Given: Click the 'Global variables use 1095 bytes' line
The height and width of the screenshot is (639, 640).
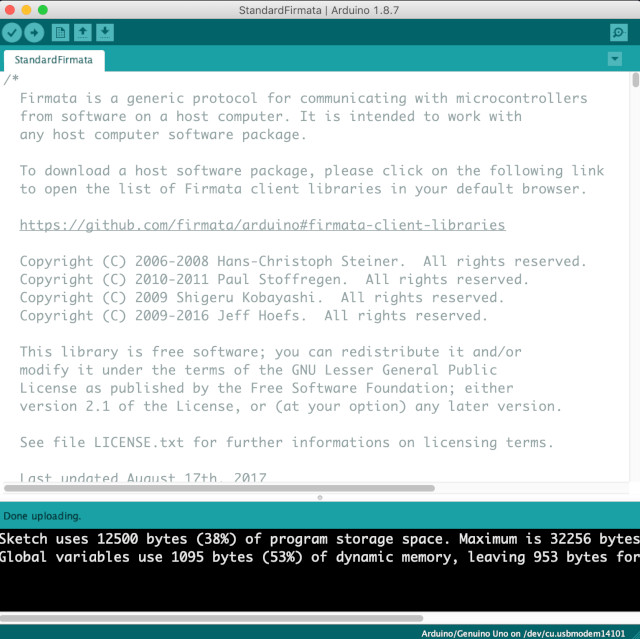Looking at the screenshot, I should click(320, 557).
